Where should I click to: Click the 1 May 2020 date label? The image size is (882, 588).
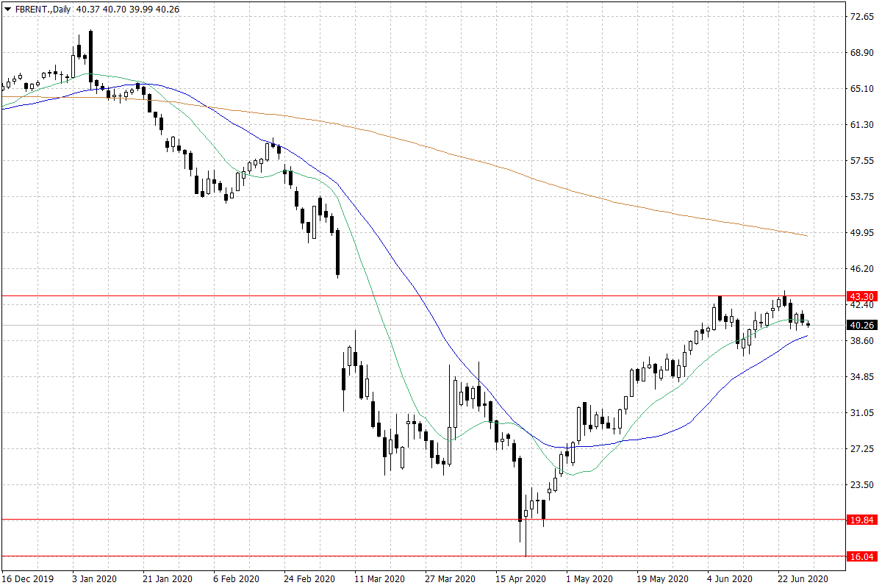[589, 578]
